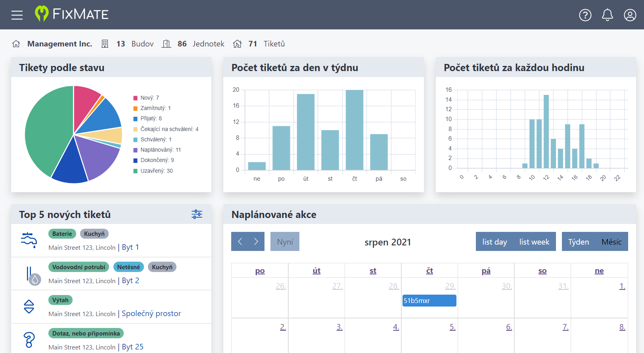Viewport: 644px width, 353px height.
Task: Click the faucet icon for Byt 1 ticket
Action: point(29,240)
